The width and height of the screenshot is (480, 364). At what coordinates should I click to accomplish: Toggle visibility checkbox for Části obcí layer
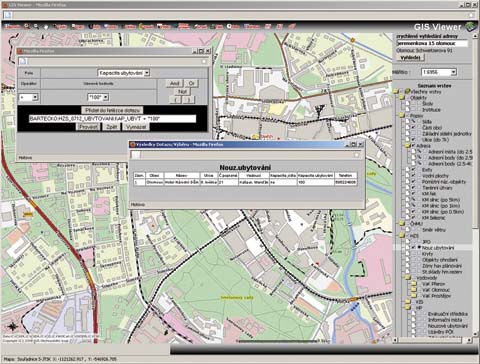click(414, 128)
